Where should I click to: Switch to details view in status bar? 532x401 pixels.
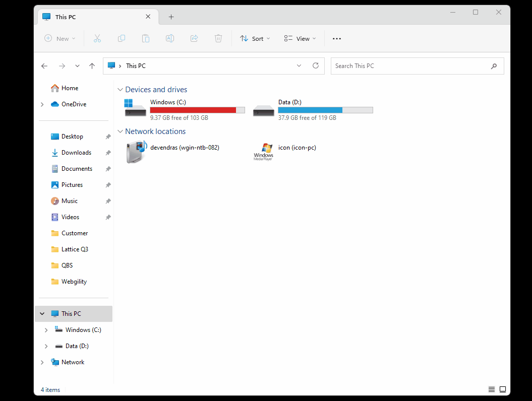point(492,389)
